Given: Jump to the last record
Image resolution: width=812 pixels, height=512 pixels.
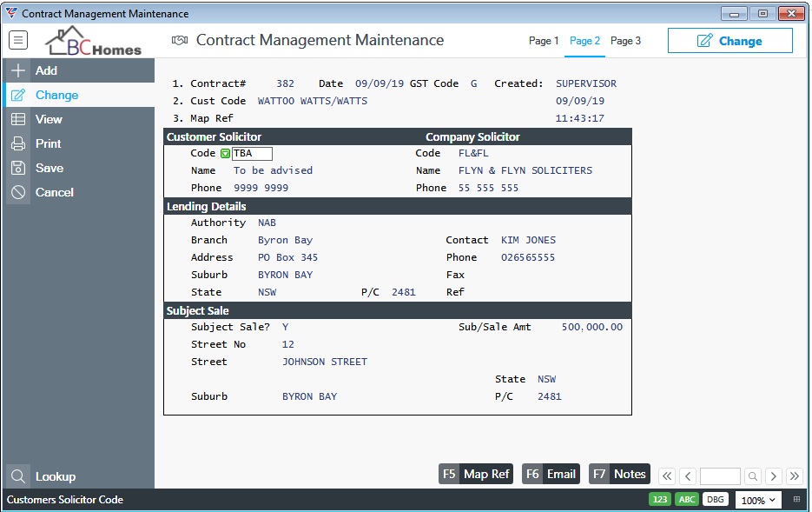Looking at the screenshot, I should click(795, 475).
